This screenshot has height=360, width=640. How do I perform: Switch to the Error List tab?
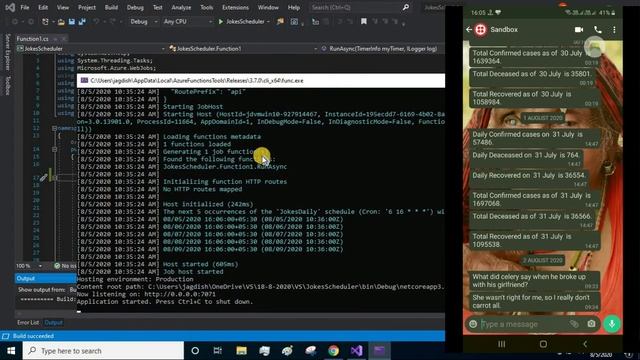coord(28,322)
